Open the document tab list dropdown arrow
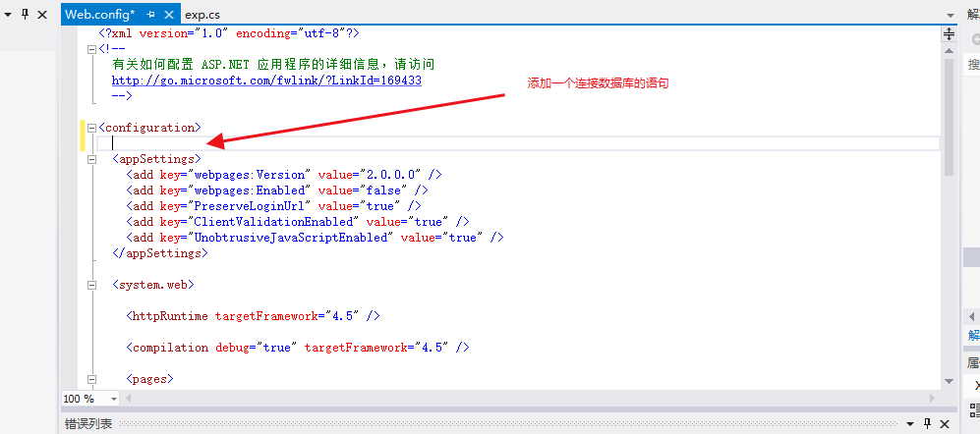Screen dimensions: 980x434 coord(950,15)
